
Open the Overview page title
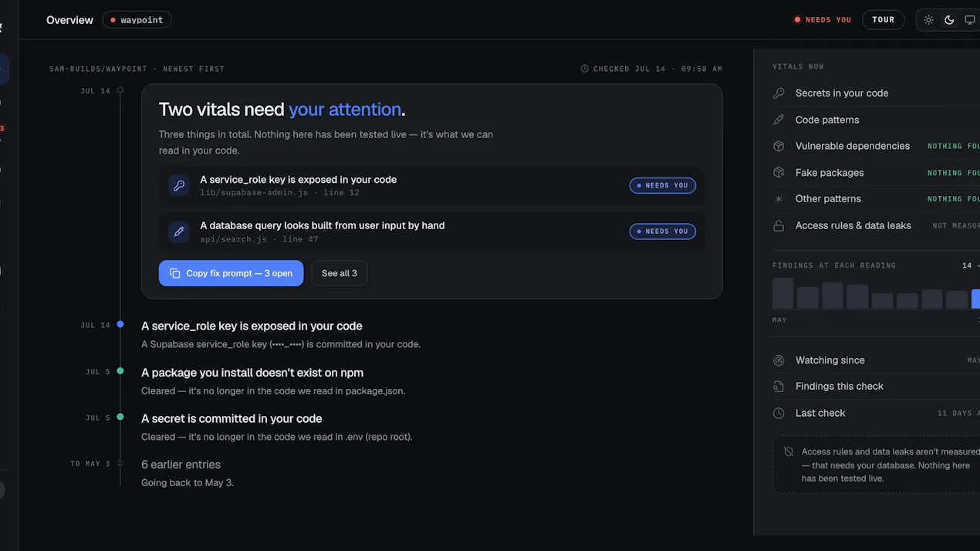click(x=69, y=20)
